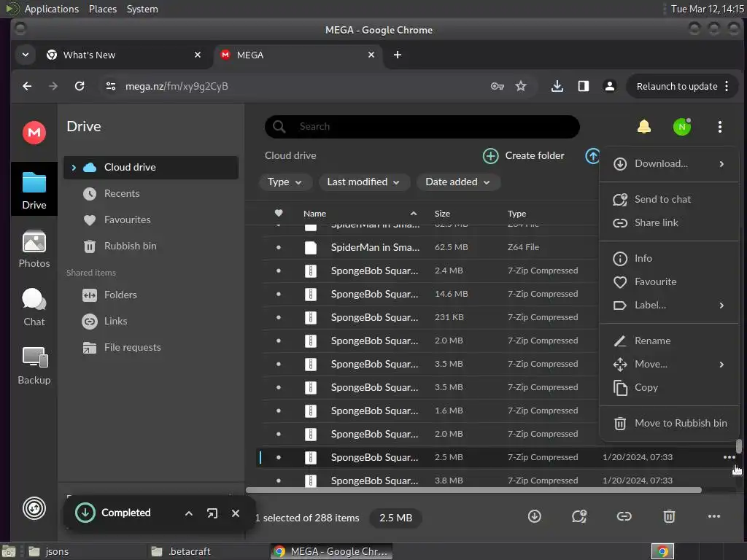Open Links in sidebar
The height and width of the screenshot is (560, 747).
pos(150,322)
